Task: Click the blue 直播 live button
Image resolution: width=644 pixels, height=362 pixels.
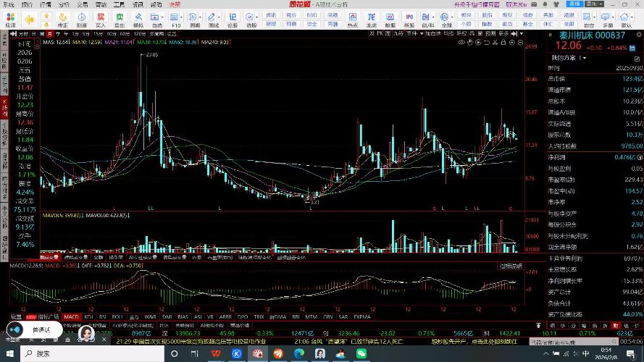Action: (x=574, y=4)
